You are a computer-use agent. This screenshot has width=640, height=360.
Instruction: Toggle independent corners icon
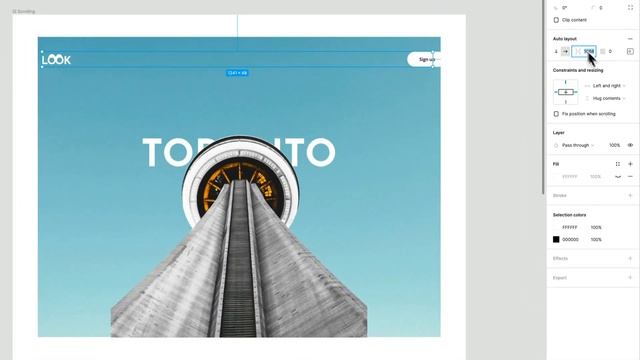point(630,8)
